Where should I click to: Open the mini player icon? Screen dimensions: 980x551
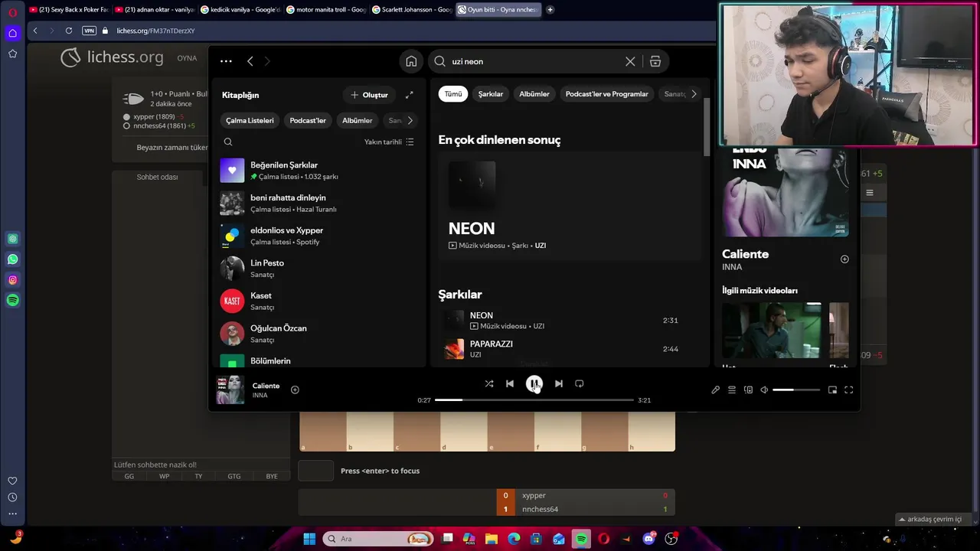tap(832, 390)
